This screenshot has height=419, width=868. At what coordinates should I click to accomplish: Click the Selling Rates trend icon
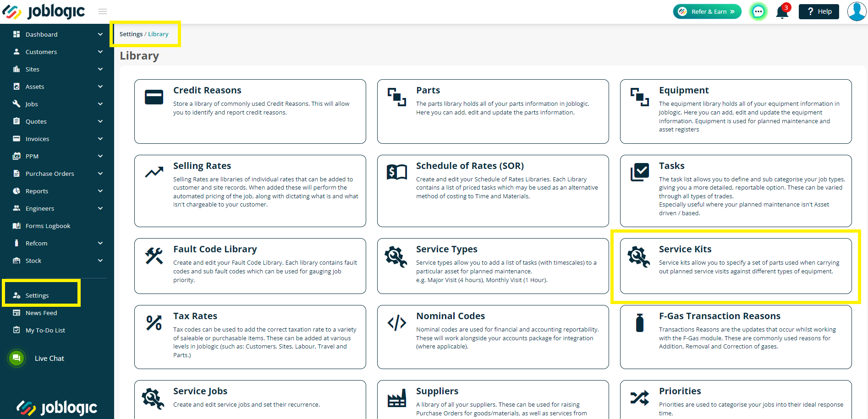154,172
